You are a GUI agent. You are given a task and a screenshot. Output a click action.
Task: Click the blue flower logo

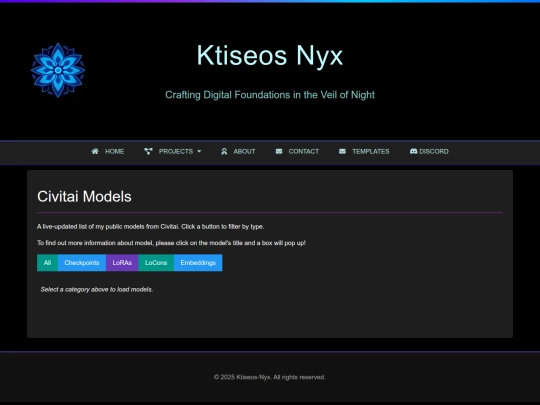click(58, 70)
